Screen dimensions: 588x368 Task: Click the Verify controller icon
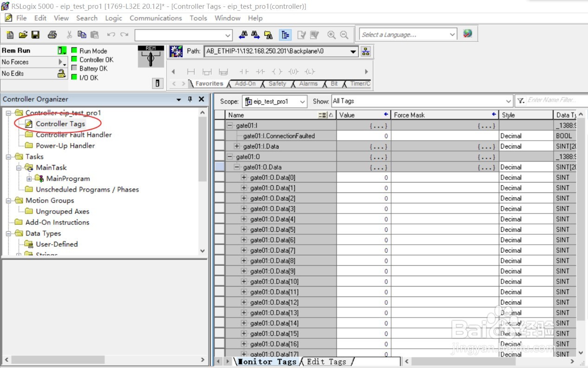tap(314, 35)
